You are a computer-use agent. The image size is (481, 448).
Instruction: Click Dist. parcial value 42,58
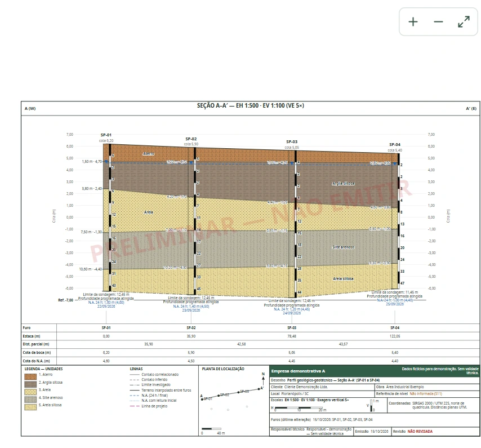coord(242,344)
